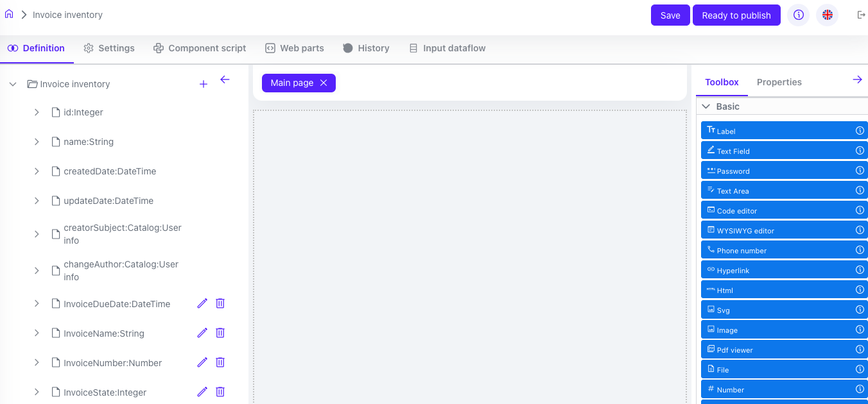Expand the InvoiceNumber:Number node
This screenshot has height=404, width=868.
pos(37,362)
